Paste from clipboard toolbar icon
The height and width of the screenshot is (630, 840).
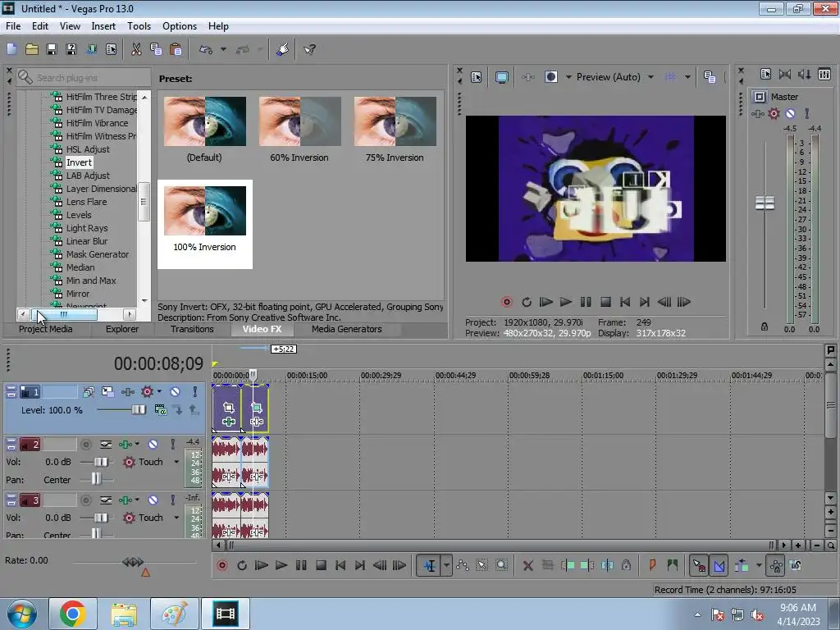(x=176, y=49)
